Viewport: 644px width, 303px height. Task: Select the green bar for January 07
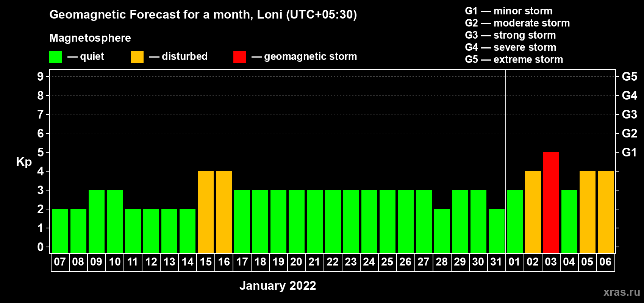(x=60, y=231)
